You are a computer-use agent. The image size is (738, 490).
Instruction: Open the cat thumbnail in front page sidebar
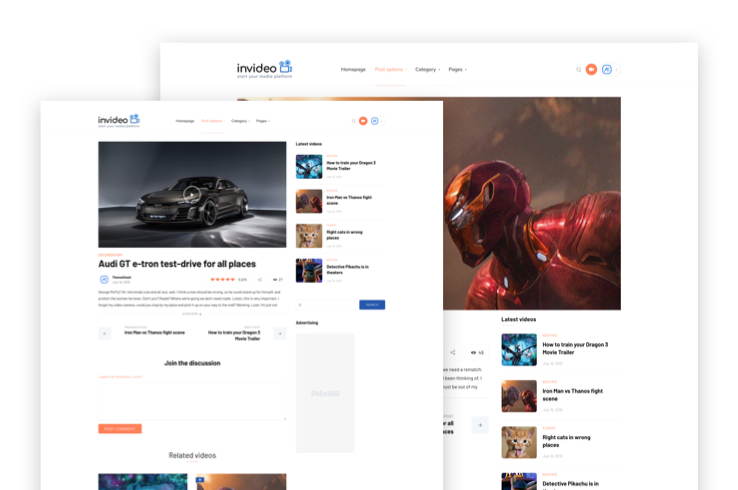[309, 236]
